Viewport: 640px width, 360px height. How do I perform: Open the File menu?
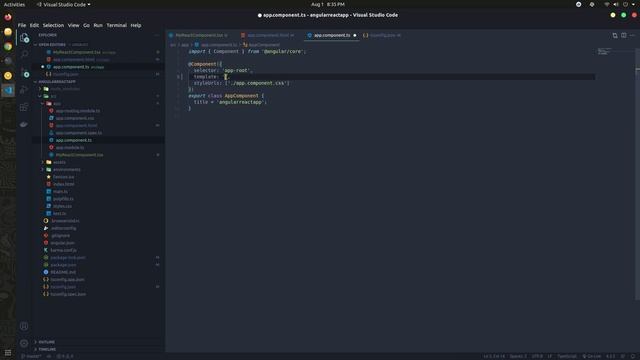coord(22,25)
